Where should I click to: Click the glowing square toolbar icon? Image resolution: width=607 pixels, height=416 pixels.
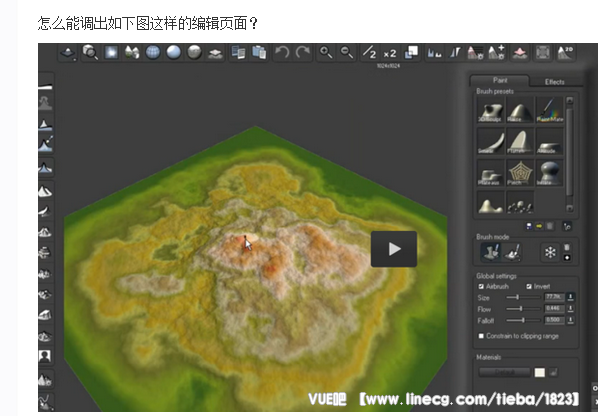111,53
